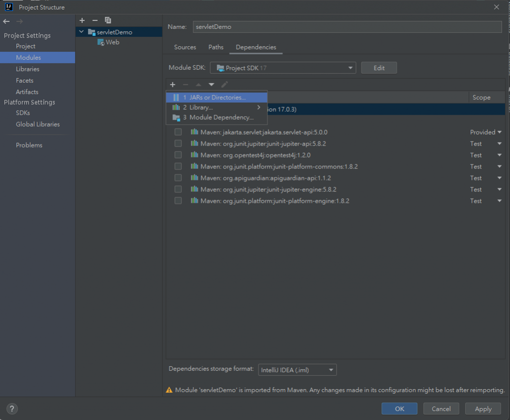Open Test scope dropdown for apiguardian-api
The height and width of the screenshot is (420, 510).
(x=499, y=178)
